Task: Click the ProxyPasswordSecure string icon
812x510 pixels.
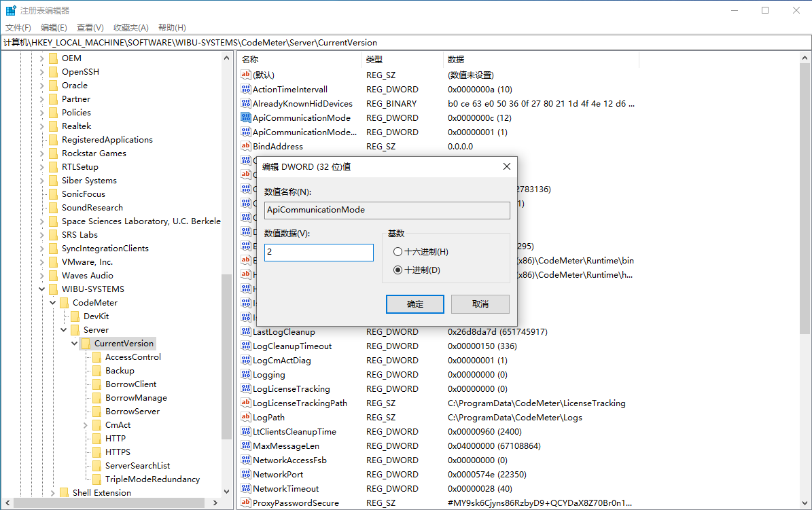Action: pyautogui.click(x=246, y=503)
